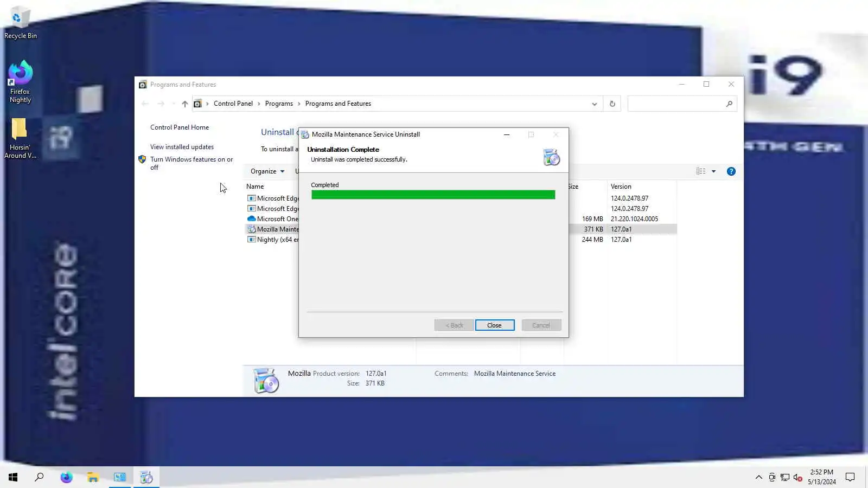Image resolution: width=868 pixels, height=488 pixels.
Task: Click version 21.220.1024.0005 cell
Action: [x=634, y=219]
